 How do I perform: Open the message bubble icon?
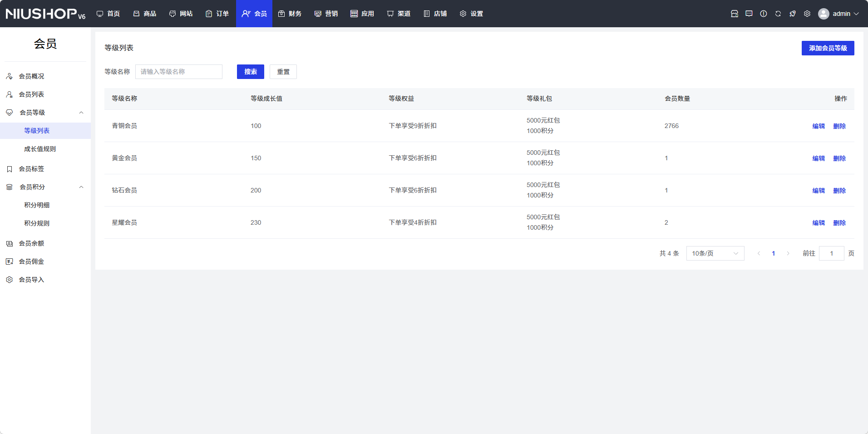tap(749, 14)
